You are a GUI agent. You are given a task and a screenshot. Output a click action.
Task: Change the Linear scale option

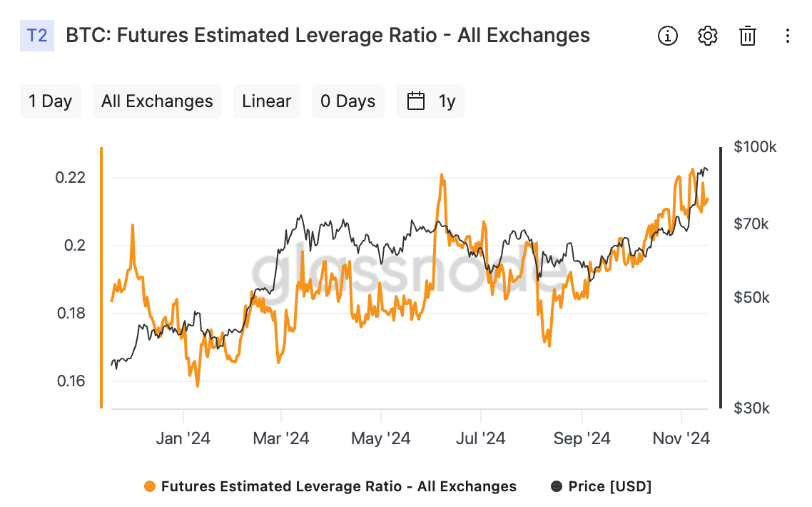[267, 101]
